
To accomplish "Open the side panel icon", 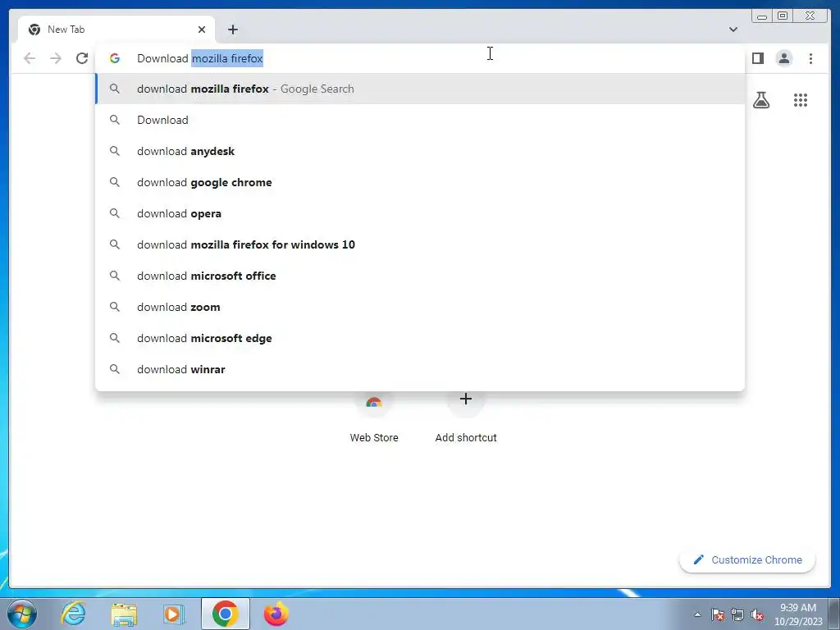I will (x=757, y=58).
